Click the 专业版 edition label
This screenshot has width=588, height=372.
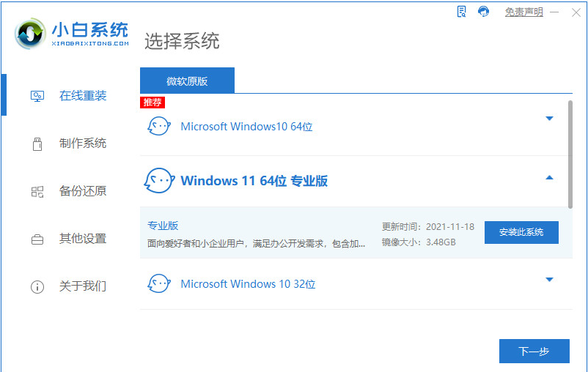click(163, 226)
